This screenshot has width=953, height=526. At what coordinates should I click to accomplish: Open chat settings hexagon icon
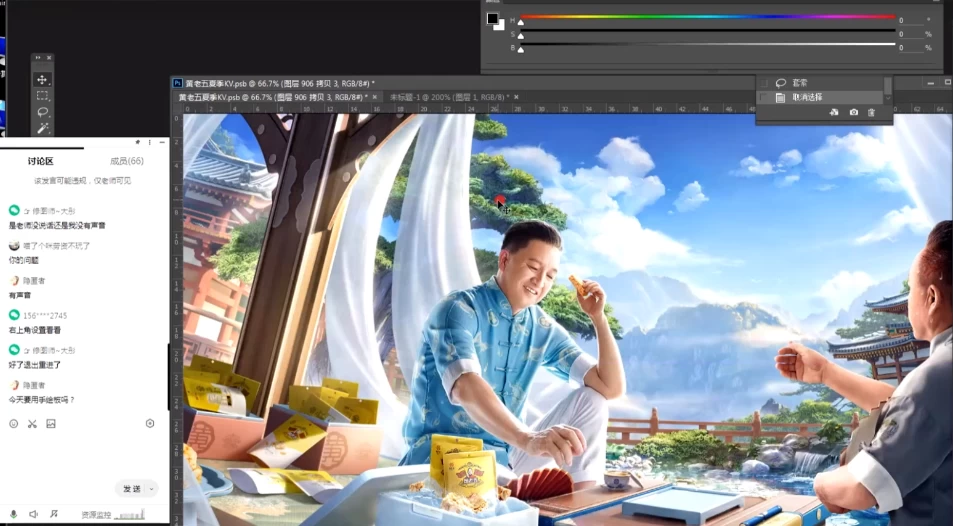(150, 424)
